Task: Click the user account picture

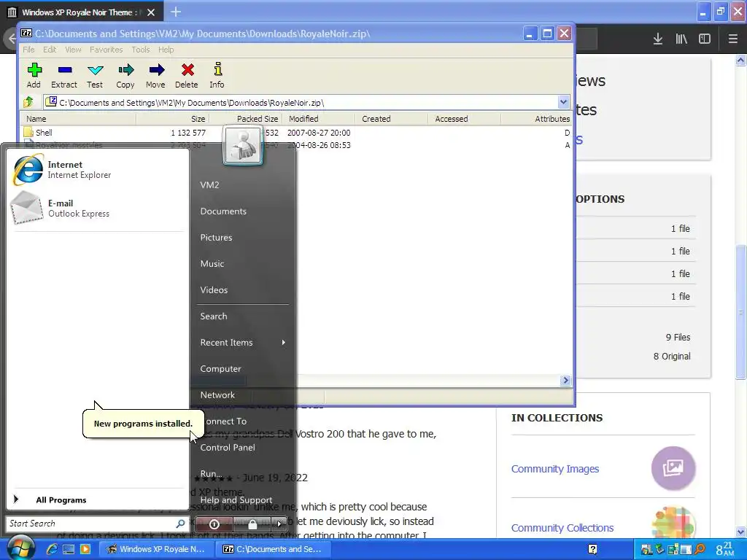Action: [x=243, y=145]
